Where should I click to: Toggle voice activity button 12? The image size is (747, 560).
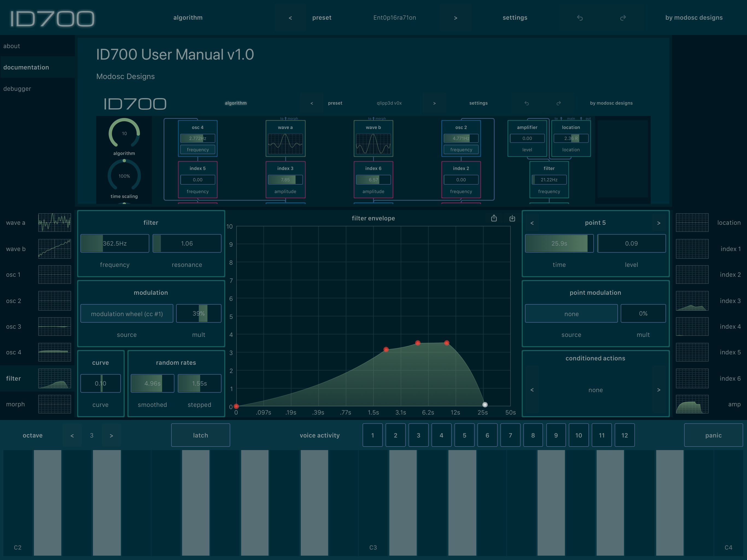625,435
